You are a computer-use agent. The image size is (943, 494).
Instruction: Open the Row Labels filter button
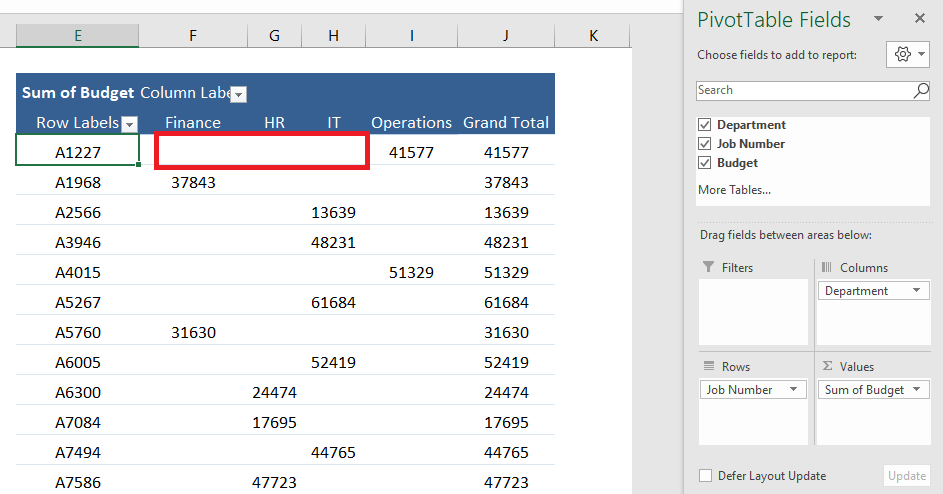coord(129,125)
